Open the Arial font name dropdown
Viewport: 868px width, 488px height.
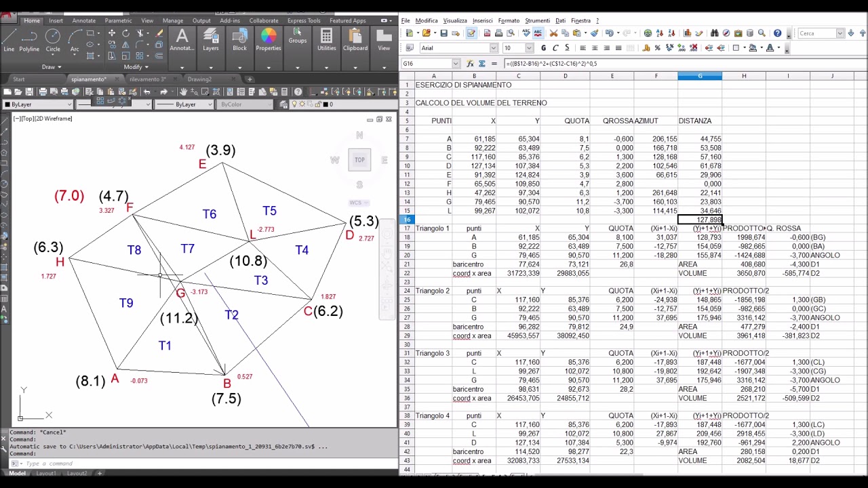pos(494,47)
